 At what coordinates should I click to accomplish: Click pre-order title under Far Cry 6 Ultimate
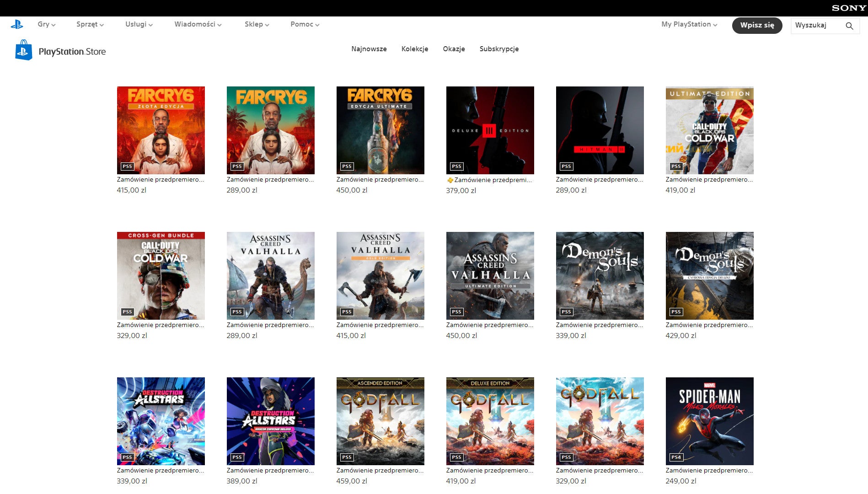(x=380, y=180)
